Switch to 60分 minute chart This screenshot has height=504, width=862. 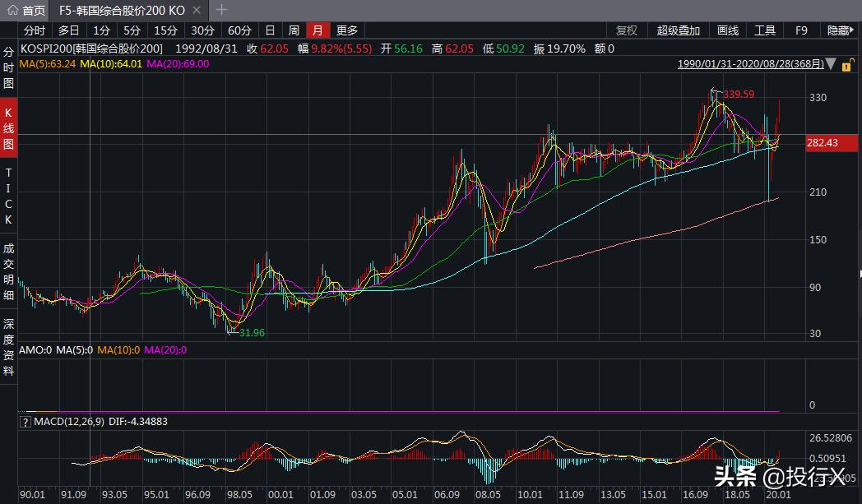click(x=239, y=30)
